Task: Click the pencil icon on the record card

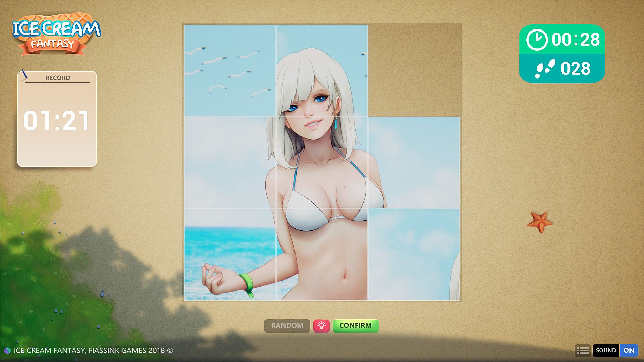Action: point(24,74)
